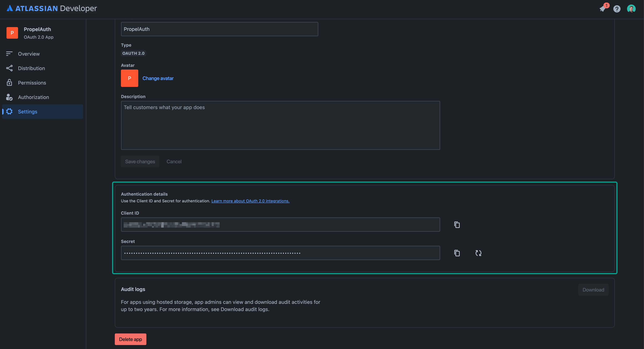
Task: Open the user profile avatar menu
Action: pyautogui.click(x=631, y=9)
